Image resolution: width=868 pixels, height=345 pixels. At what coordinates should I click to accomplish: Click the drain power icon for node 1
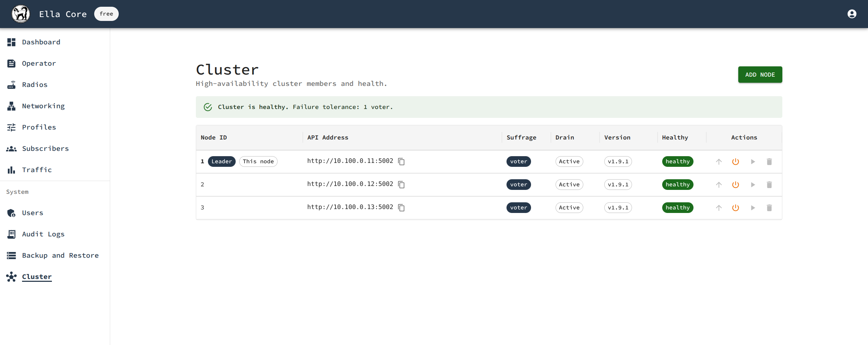[x=735, y=161]
